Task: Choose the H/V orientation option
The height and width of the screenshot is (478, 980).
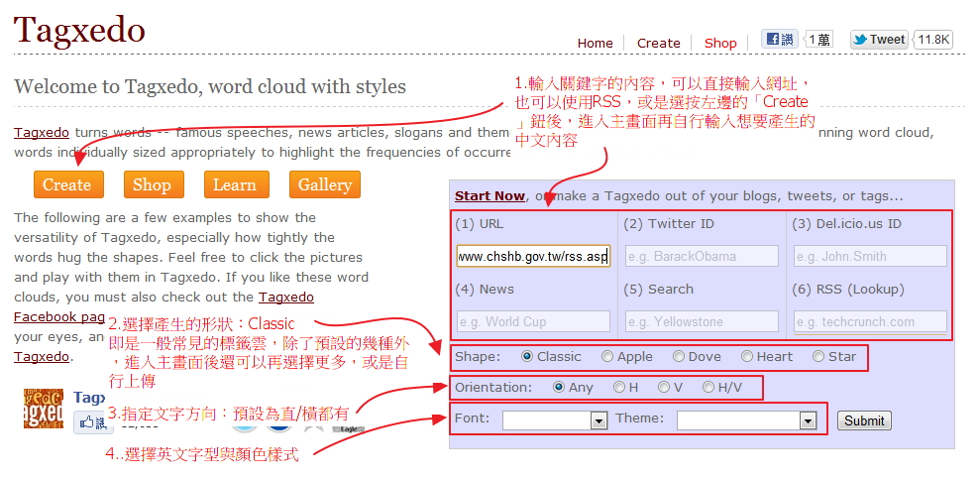Action: [708, 387]
